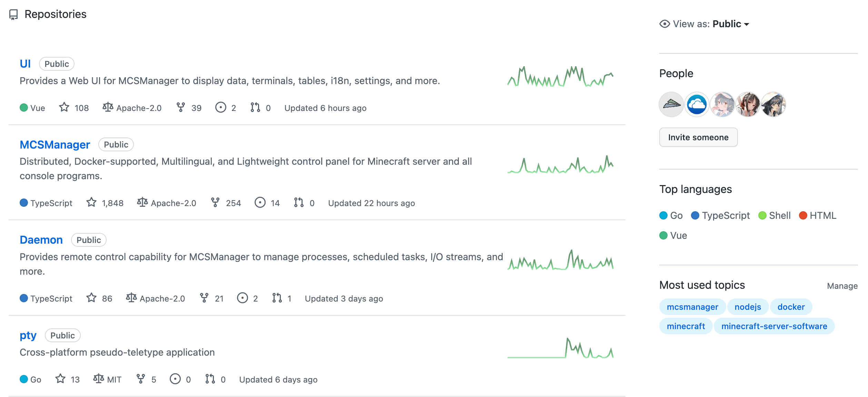
Task: Select the mcsmanager topic tag
Action: pos(692,307)
